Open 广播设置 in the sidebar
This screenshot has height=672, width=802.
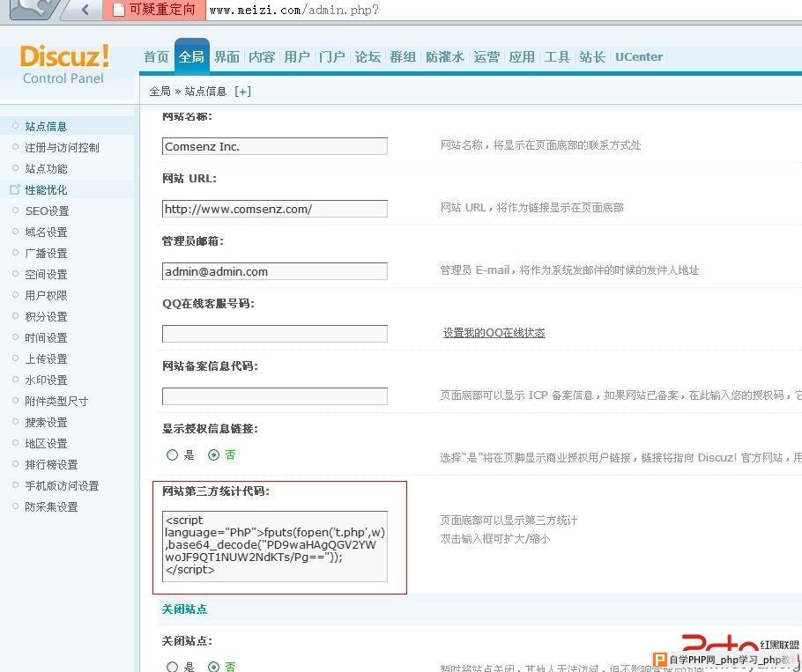pyautogui.click(x=46, y=254)
